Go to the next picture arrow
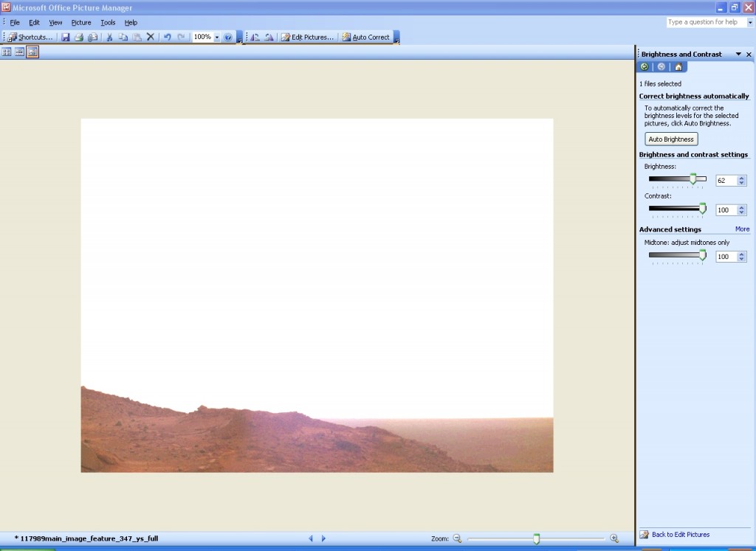 coord(323,538)
